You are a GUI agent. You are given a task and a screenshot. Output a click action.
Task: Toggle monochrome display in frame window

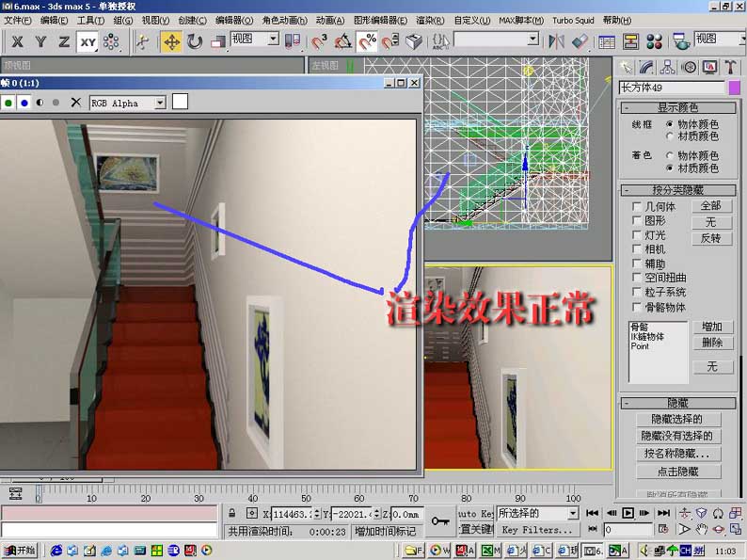click(56, 103)
